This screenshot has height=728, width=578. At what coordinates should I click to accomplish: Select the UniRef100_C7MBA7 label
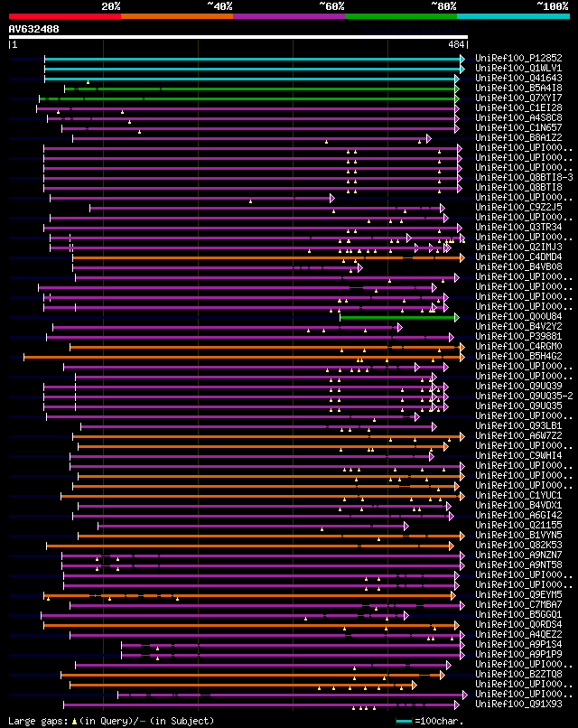point(518,604)
